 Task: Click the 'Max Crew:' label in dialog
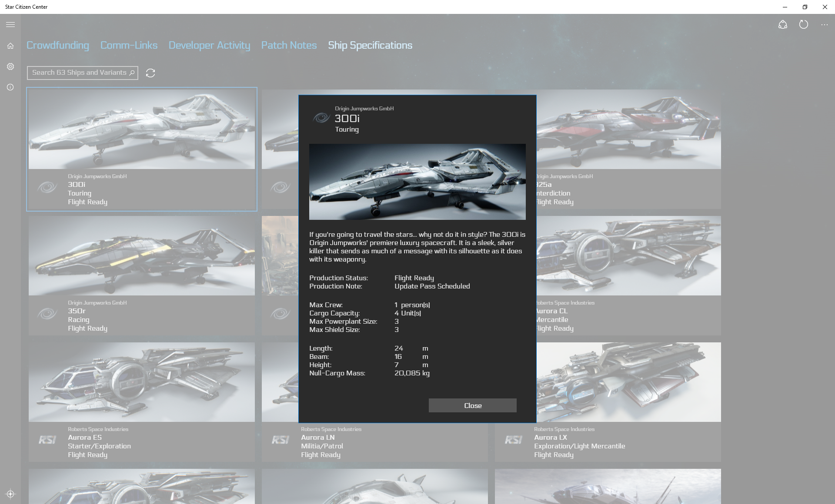[326, 305]
